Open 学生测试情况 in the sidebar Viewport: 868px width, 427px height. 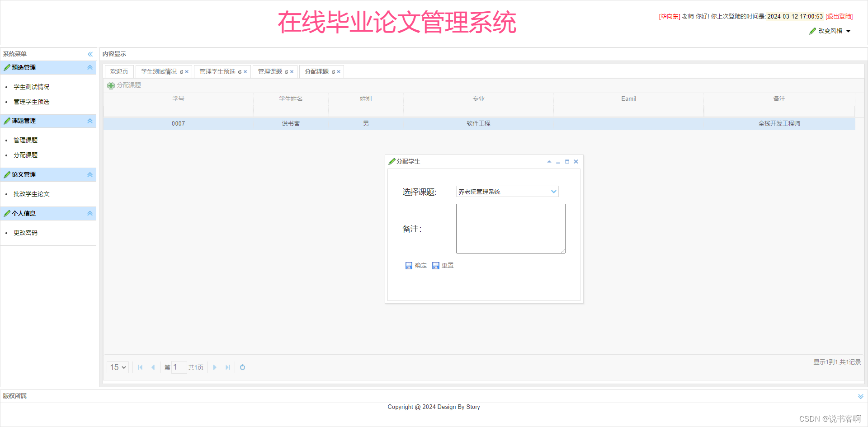coord(32,87)
